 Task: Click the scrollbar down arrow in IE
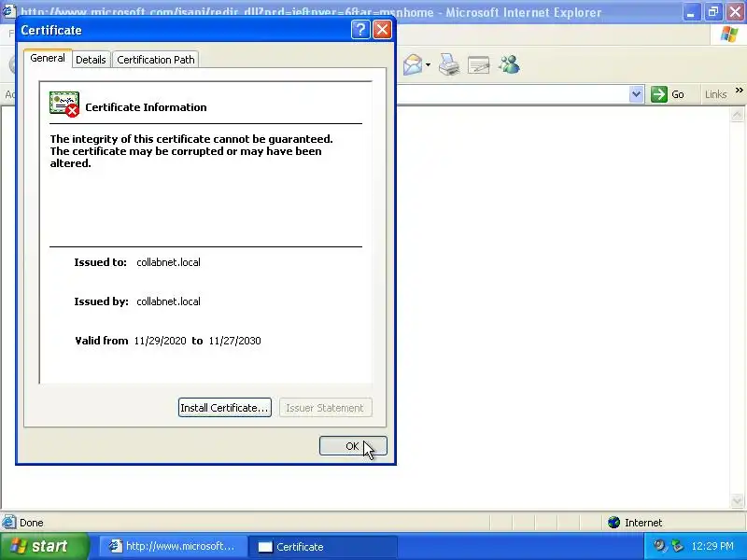pyautogui.click(x=737, y=501)
